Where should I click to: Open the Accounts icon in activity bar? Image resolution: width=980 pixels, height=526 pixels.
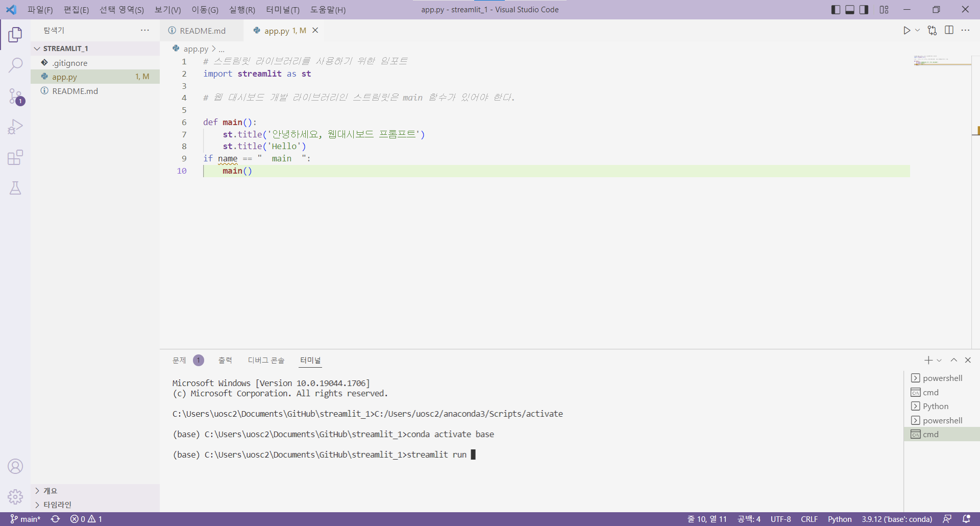15,466
